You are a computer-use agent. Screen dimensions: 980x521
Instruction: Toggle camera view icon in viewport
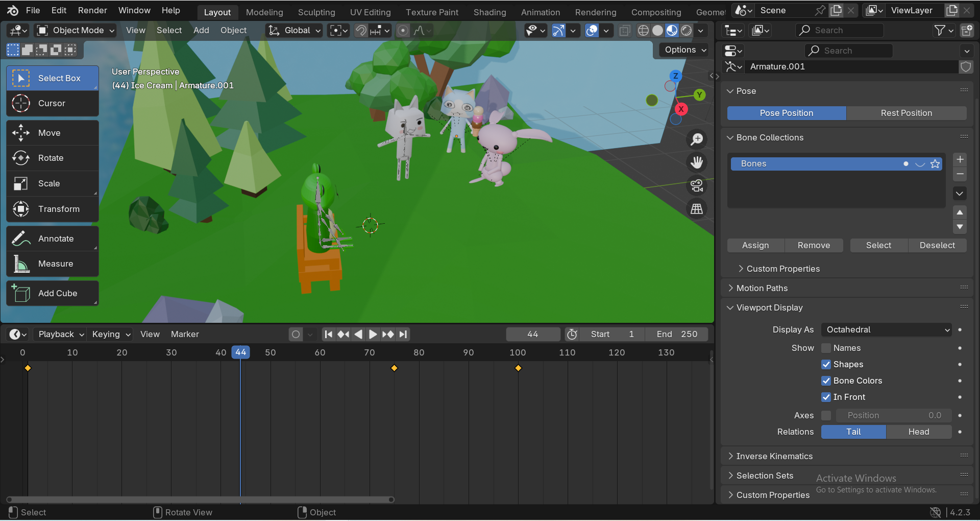coord(697,186)
